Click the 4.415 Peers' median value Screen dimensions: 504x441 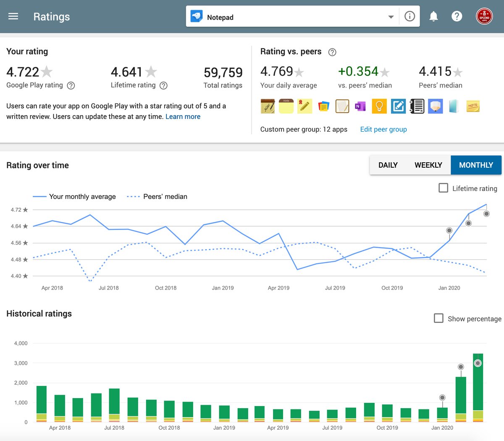435,71
